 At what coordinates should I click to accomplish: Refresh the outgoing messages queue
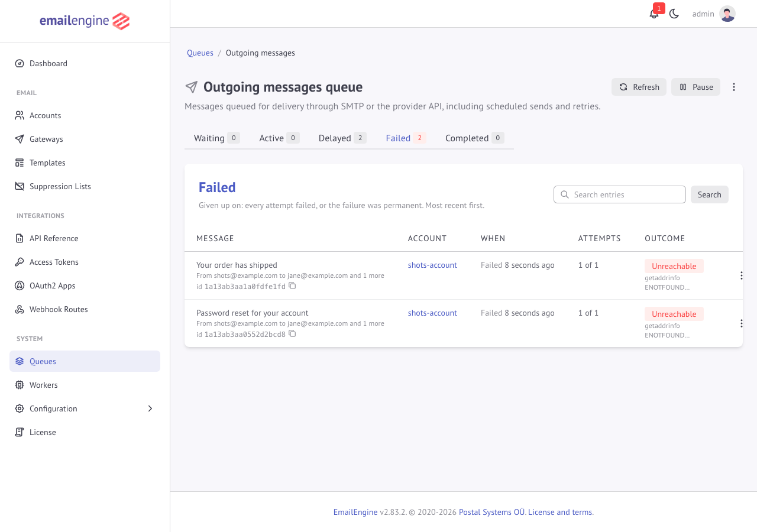pos(639,87)
